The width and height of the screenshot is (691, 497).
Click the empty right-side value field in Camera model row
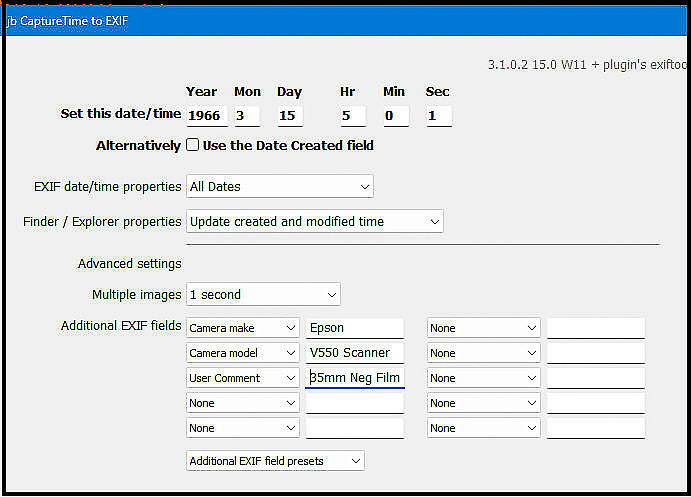tap(596, 353)
